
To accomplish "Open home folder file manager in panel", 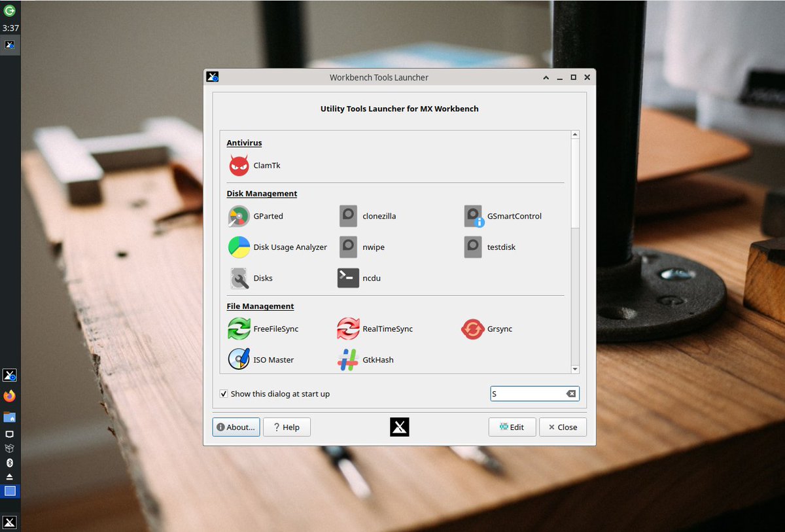I will tap(10, 417).
